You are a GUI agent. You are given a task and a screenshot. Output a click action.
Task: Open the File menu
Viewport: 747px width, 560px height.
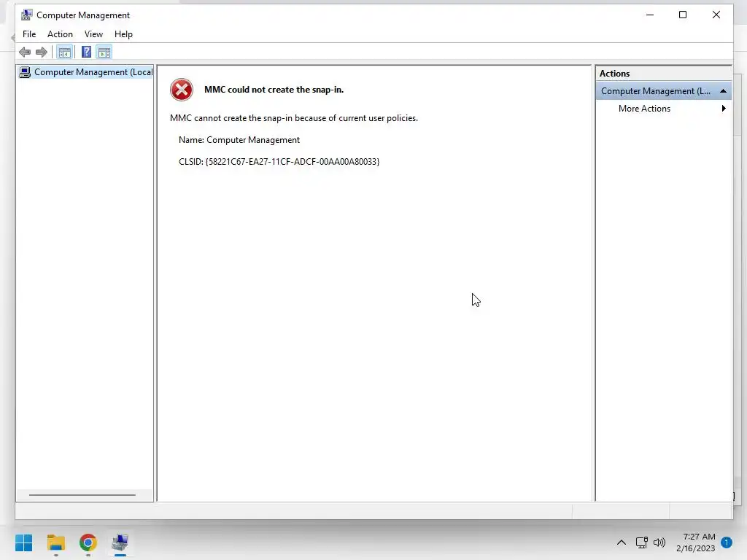[29, 34]
